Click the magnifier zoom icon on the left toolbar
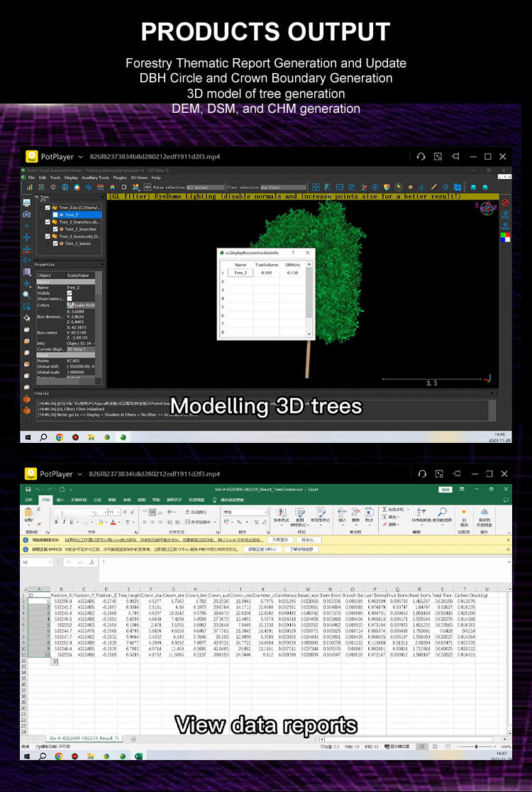The image size is (532, 792). pos(27,295)
